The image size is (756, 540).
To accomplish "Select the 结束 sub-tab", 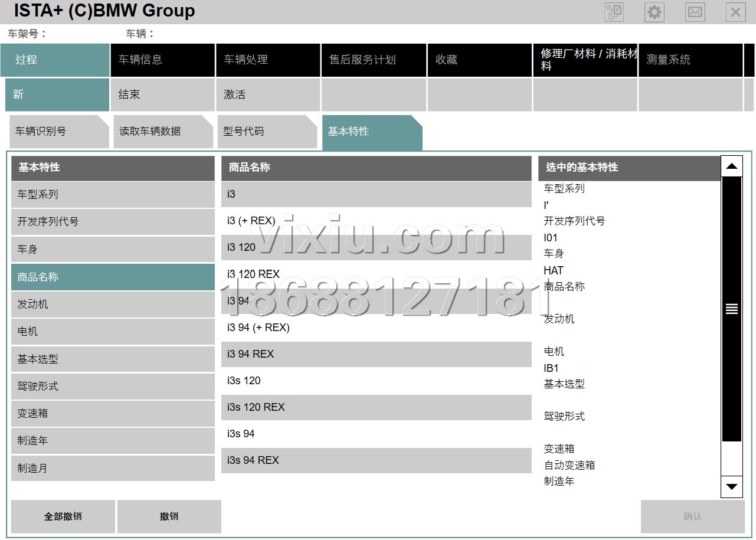I will tap(162, 94).
